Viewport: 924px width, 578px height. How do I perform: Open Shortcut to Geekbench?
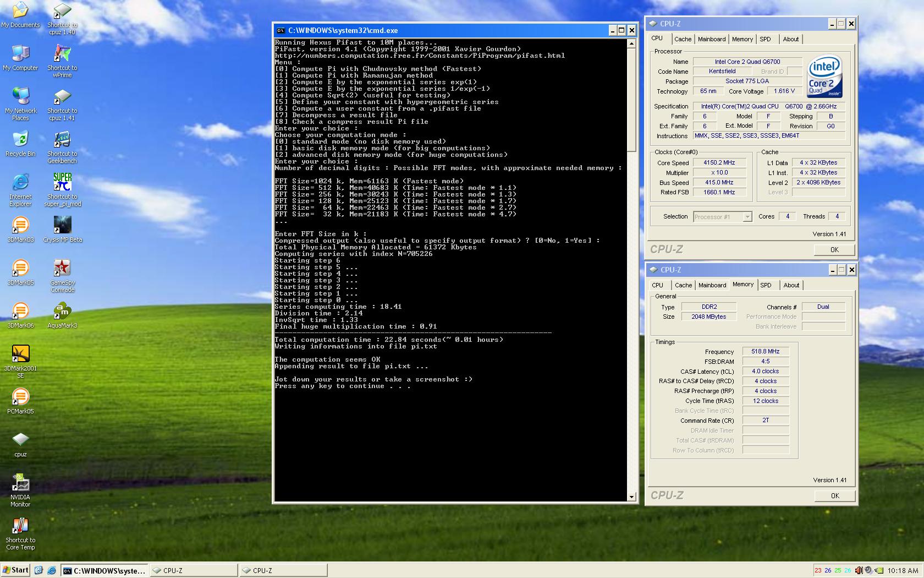tap(62, 147)
